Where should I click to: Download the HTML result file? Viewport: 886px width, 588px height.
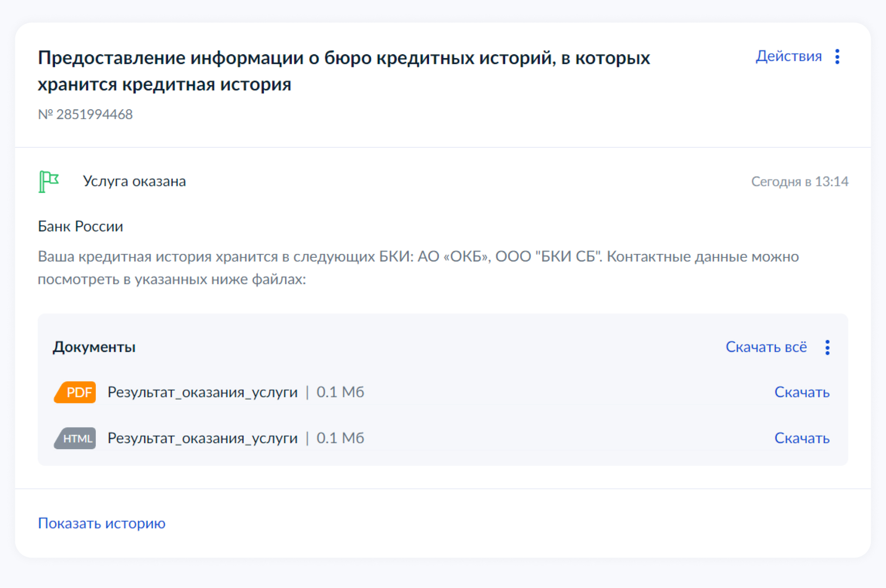[802, 438]
